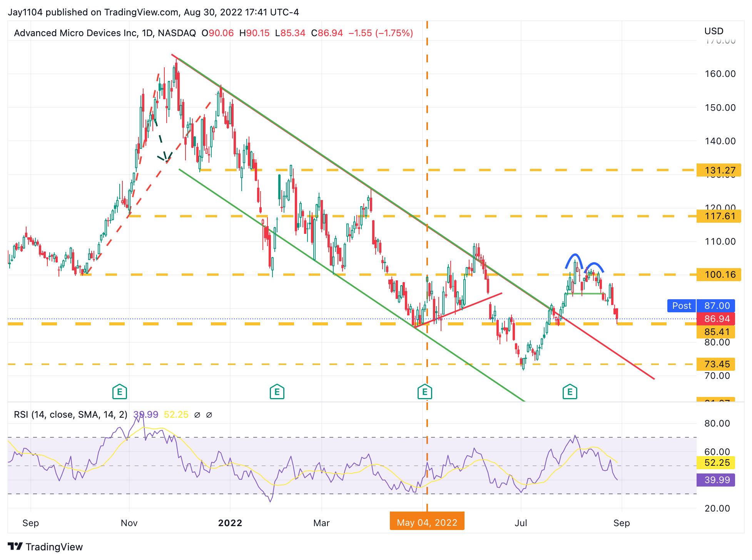Click the RSI indicator title legend

click(x=70, y=415)
